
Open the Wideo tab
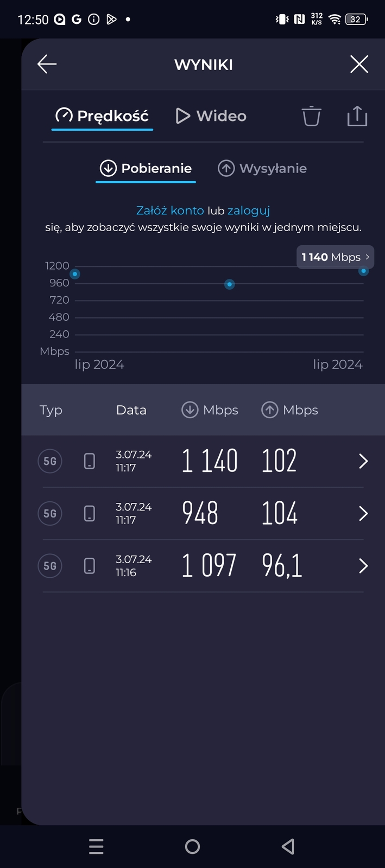[x=211, y=116]
